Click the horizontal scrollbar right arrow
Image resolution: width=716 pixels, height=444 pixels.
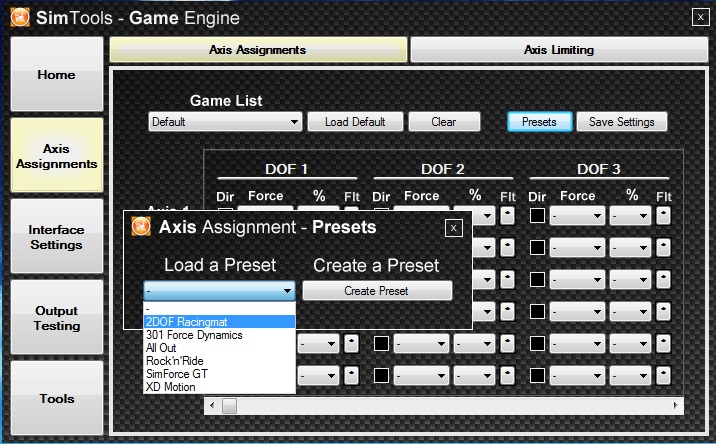676,405
